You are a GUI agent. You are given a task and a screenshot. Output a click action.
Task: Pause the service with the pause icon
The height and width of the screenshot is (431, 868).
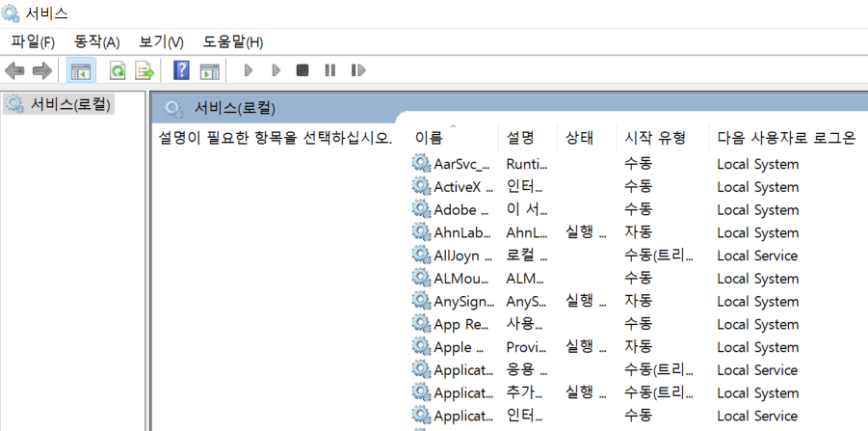pyautogui.click(x=329, y=70)
